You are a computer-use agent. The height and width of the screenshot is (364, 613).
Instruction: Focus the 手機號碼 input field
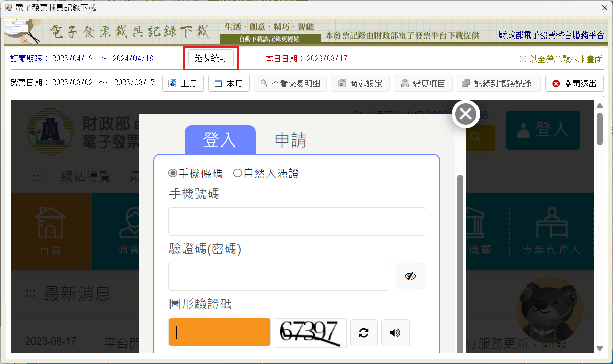click(297, 222)
